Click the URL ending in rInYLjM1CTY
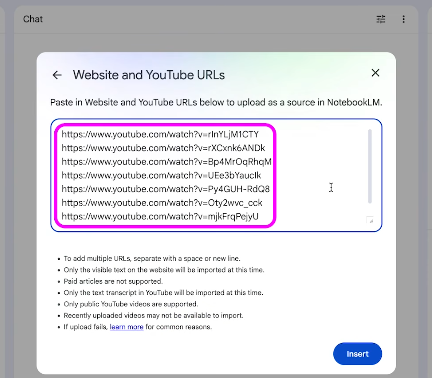Viewport: 432px width, 378px height. tap(160, 134)
